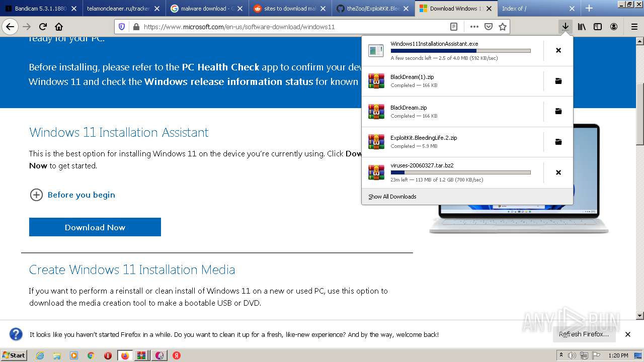Screen dimensions: 644x362
Task: Reload the current page
Action: click(x=43, y=27)
